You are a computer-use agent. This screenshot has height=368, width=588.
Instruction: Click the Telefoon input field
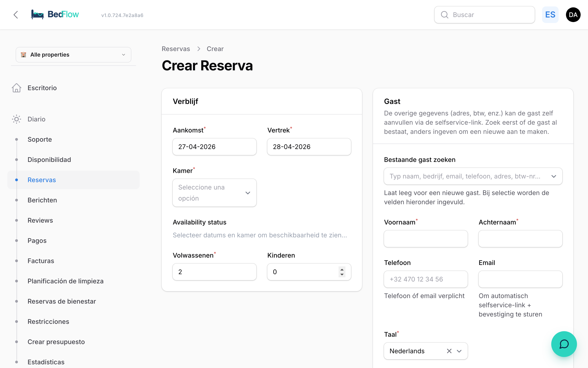point(425,279)
